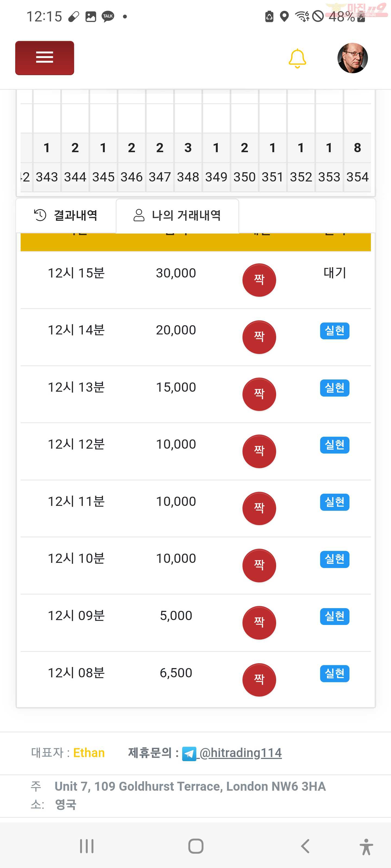
Task: Tap Android back arrow
Action: tap(305, 846)
